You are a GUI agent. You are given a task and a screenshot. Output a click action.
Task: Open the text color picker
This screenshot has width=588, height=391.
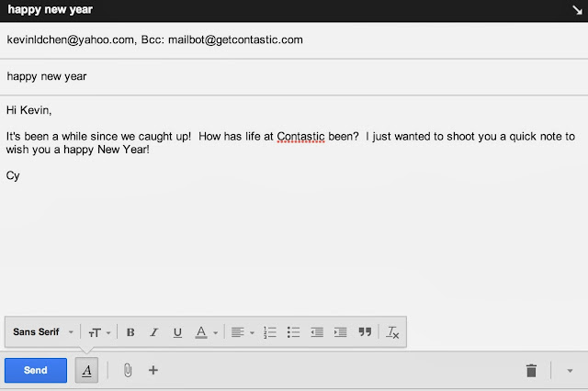point(201,332)
